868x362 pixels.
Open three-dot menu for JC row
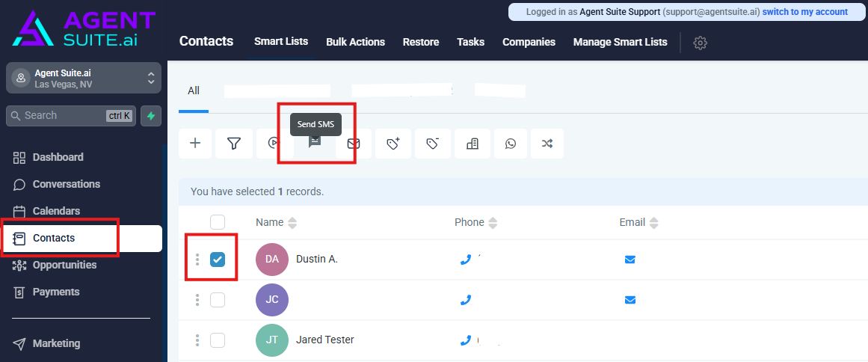pyautogui.click(x=197, y=299)
